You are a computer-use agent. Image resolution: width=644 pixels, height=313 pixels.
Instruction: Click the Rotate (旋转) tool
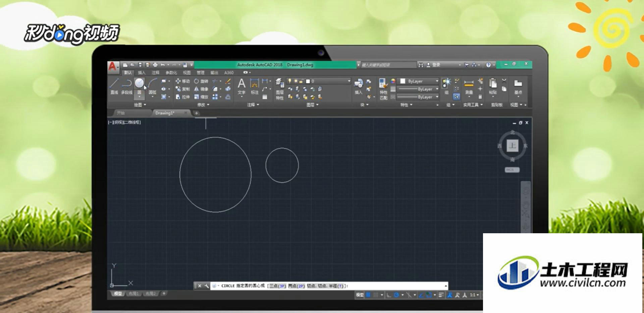click(201, 81)
